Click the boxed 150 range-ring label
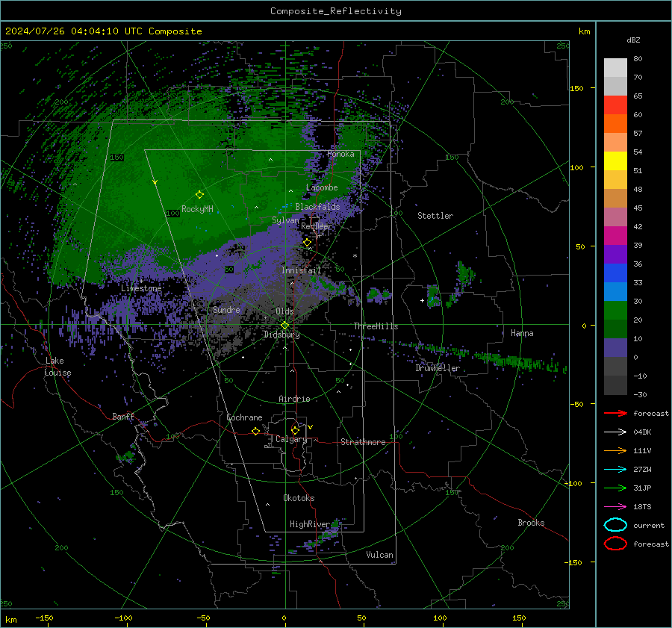Image resolution: width=672 pixels, height=628 pixels. (x=116, y=158)
